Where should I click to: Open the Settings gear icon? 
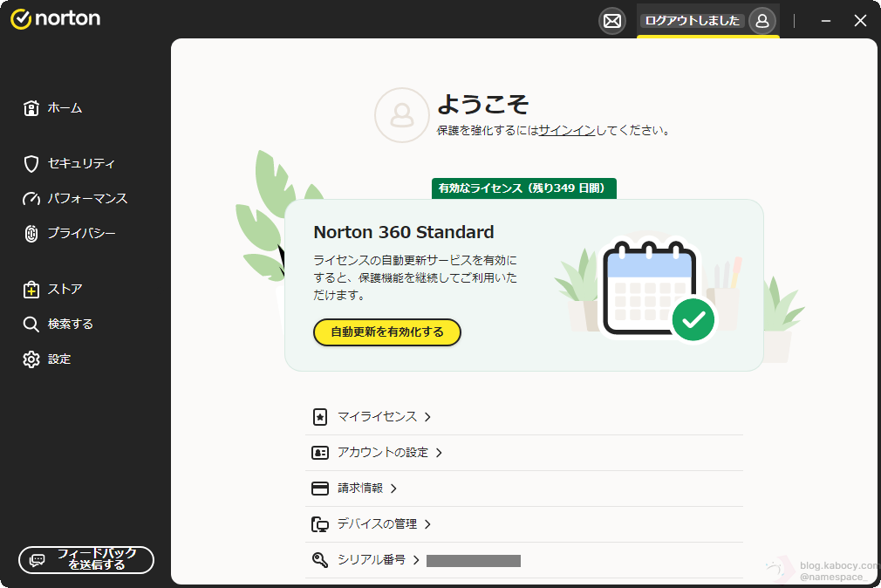click(x=31, y=359)
